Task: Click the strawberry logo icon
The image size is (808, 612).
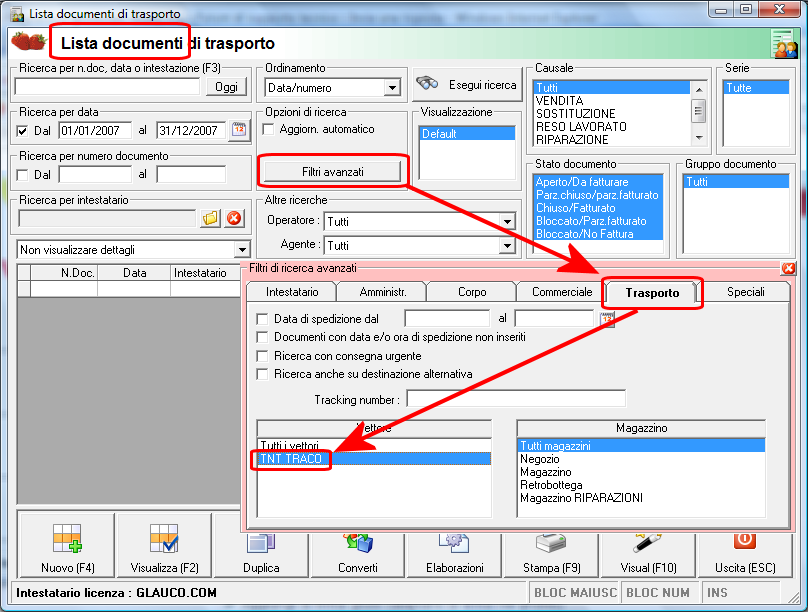Action: 28,41
